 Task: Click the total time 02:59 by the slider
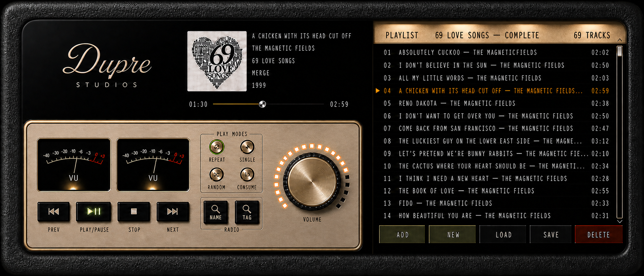click(339, 104)
